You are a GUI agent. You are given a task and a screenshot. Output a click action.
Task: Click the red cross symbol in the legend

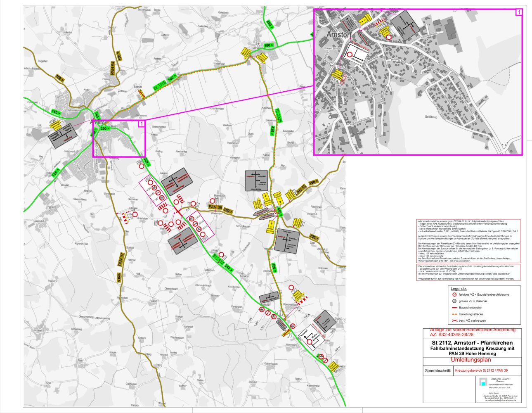click(x=454, y=320)
